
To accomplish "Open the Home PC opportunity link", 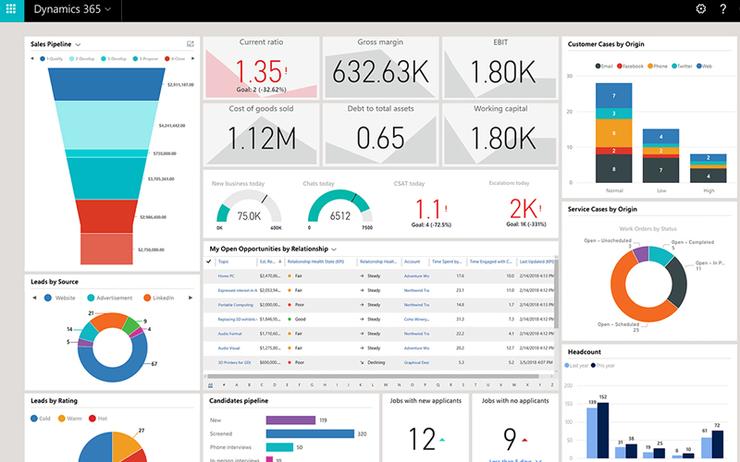I will pyautogui.click(x=226, y=275).
